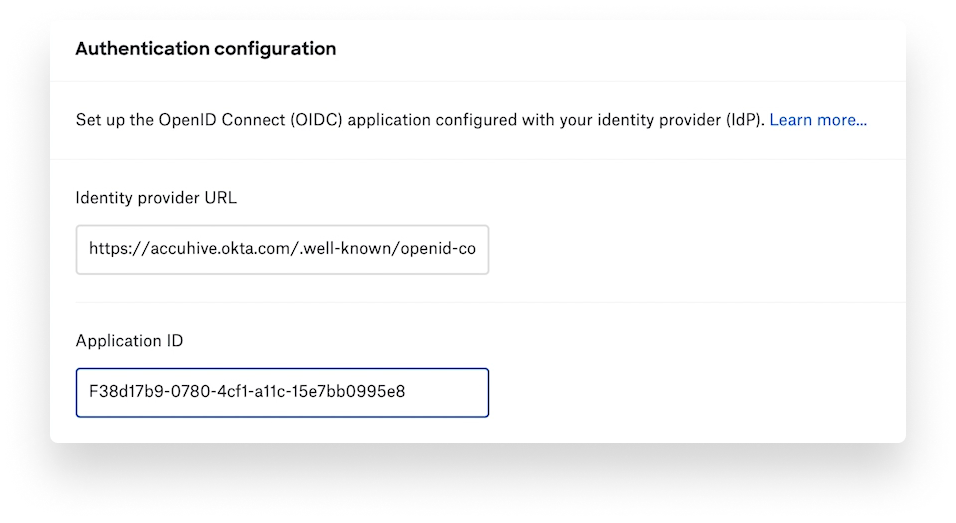Click the "a11c" segment of Application ID
This screenshot has height=523, width=956.
click(x=271, y=392)
